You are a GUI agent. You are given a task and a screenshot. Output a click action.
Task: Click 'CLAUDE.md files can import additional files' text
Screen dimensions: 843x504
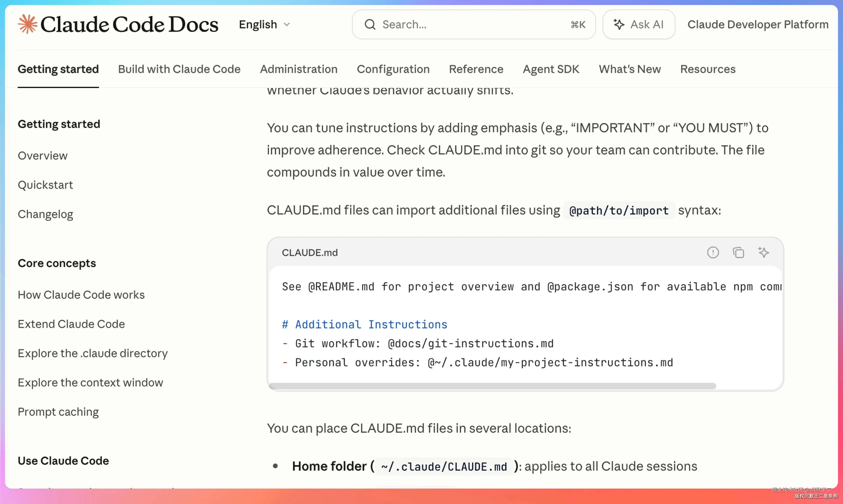click(x=413, y=210)
